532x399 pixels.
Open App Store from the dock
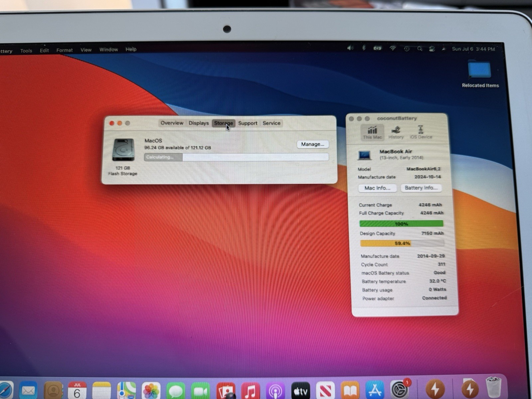coord(375,390)
